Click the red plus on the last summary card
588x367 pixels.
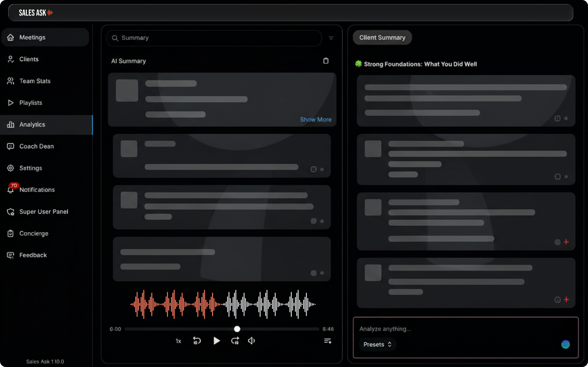click(x=566, y=300)
